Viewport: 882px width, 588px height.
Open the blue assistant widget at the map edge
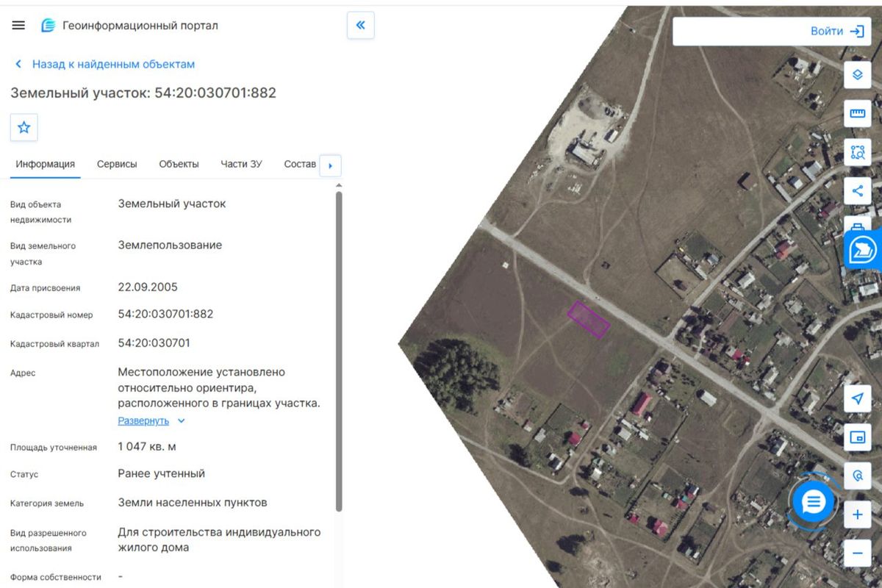coord(863,249)
